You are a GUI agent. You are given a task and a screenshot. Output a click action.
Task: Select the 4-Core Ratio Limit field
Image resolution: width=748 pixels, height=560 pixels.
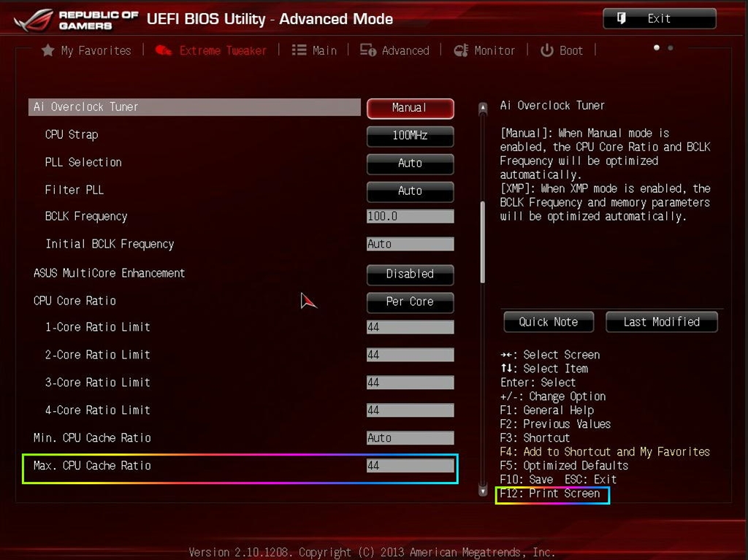coord(411,410)
